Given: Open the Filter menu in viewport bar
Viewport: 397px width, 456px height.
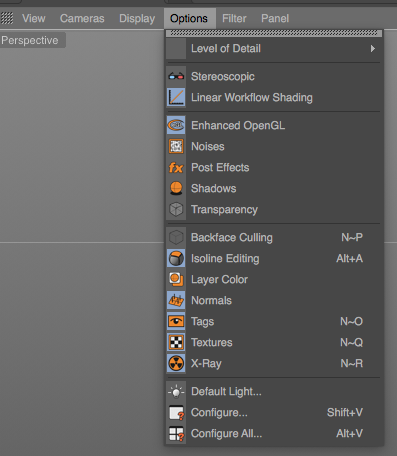Looking at the screenshot, I should (234, 18).
